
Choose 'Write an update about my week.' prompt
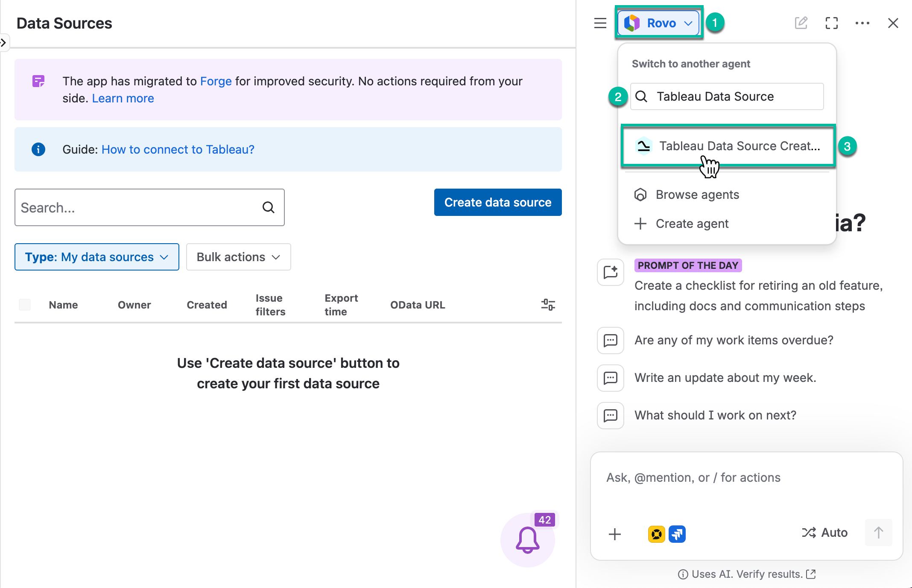pyautogui.click(x=725, y=378)
